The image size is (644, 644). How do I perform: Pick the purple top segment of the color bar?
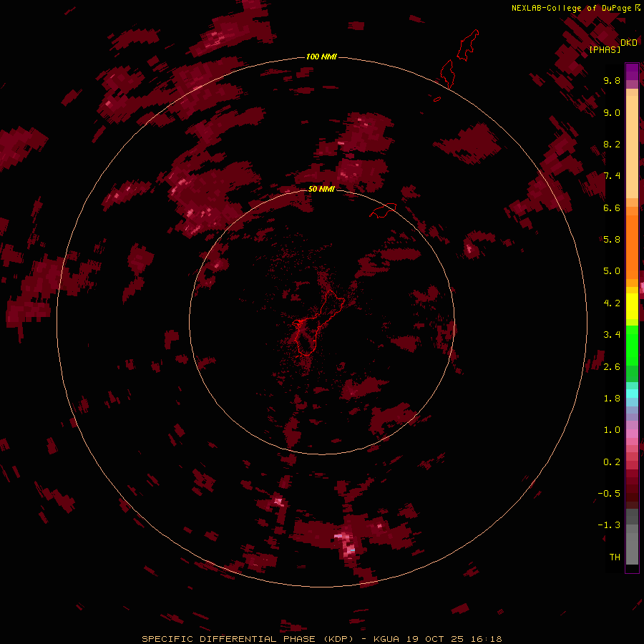point(632,72)
